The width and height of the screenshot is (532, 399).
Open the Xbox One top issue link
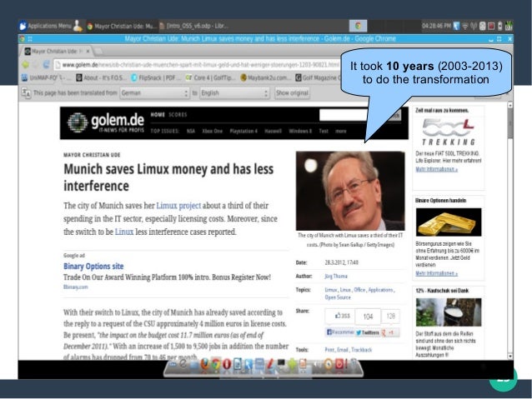click(x=212, y=131)
